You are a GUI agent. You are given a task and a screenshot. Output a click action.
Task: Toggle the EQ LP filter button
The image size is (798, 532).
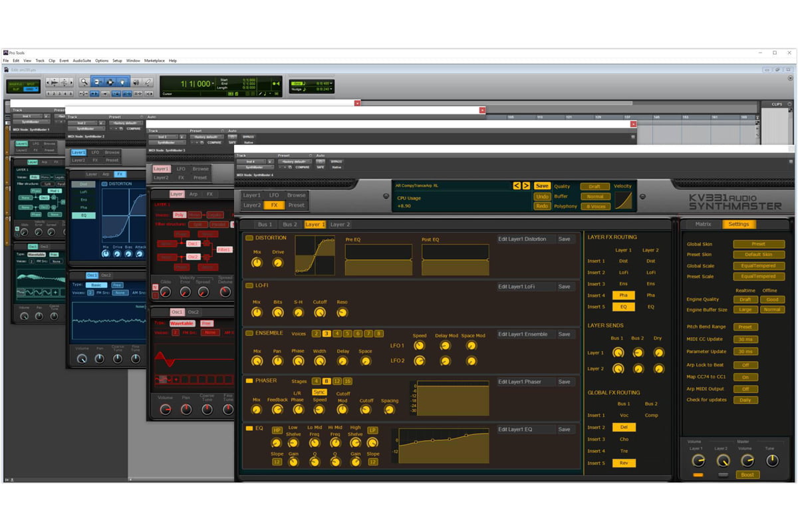(x=373, y=430)
